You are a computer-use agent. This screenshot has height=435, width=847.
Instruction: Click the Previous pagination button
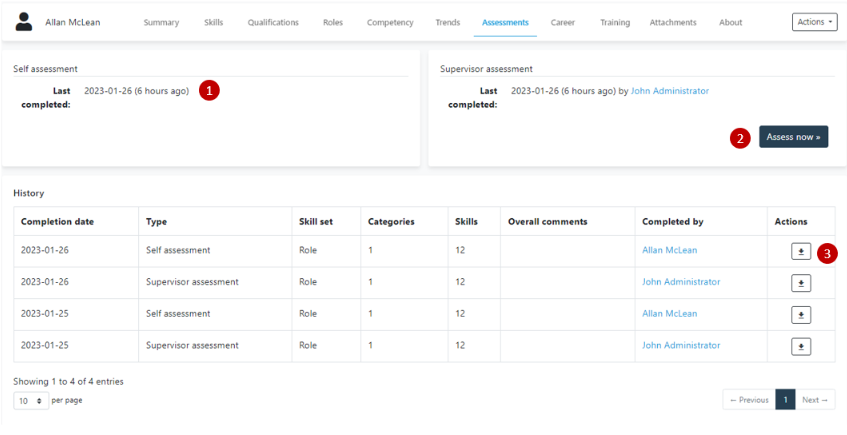tap(749, 400)
